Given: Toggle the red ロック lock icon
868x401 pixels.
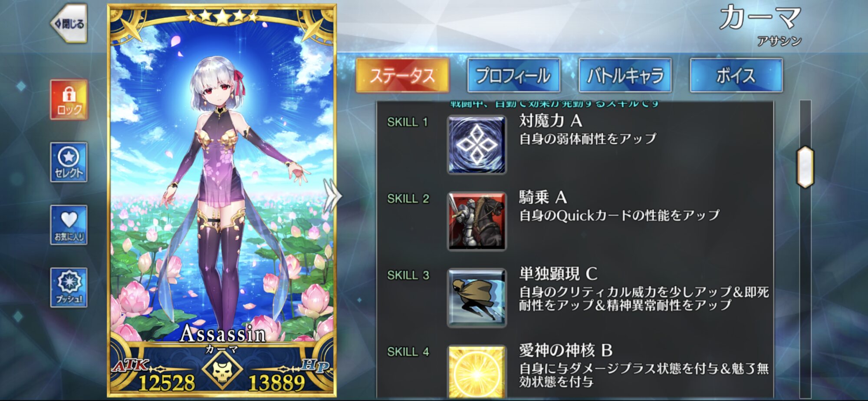Looking at the screenshot, I should (x=69, y=99).
